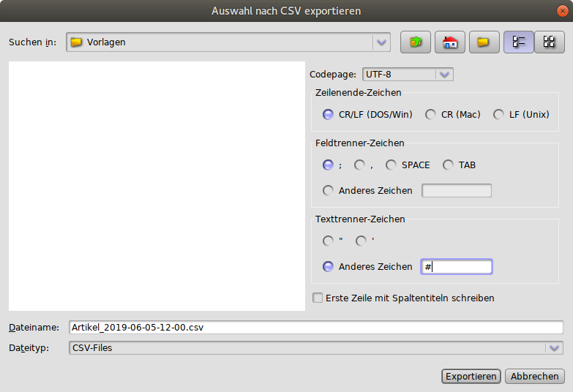This screenshot has width=573, height=392.
Task: Enable 'Erste Zeile mit Spaltentiteln schreiben'
Action: pos(318,298)
